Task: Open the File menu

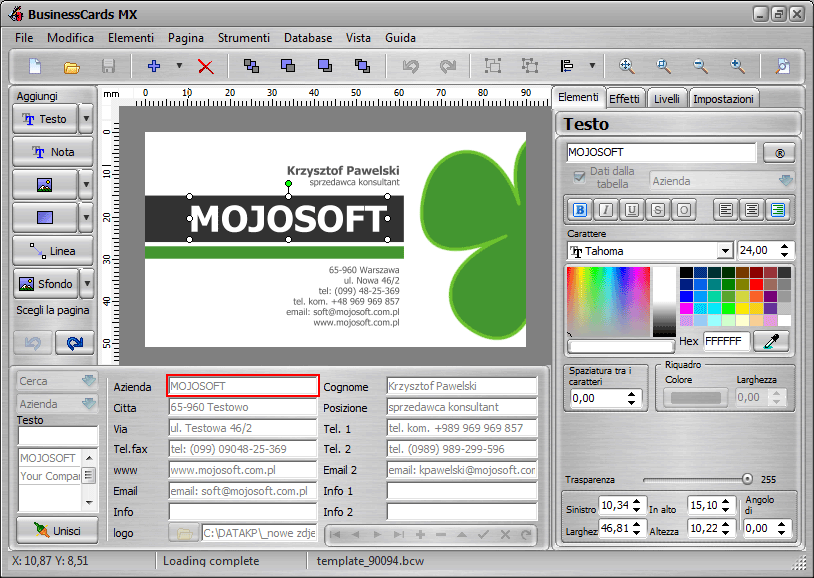Action: pyautogui.click(x=24, y=38)
